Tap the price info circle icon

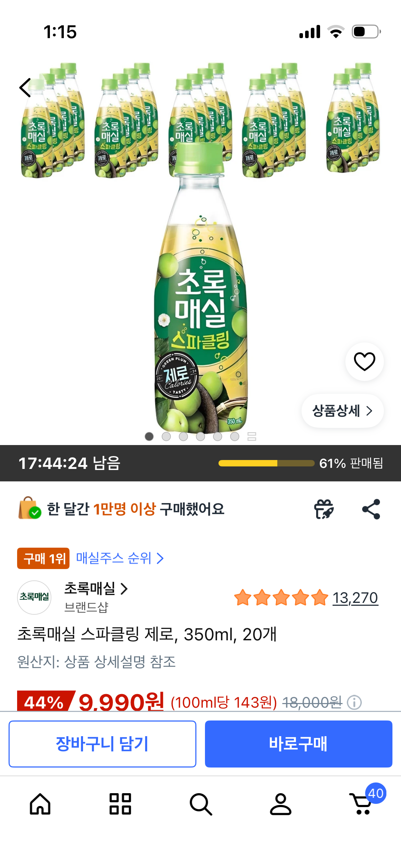(x=354, y=703)
